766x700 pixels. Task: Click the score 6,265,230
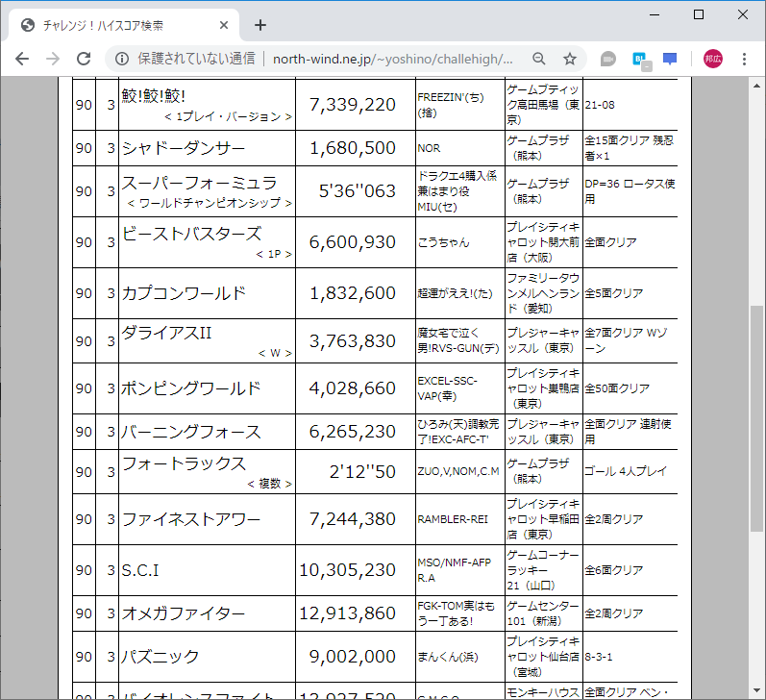(x=352, y=432)
